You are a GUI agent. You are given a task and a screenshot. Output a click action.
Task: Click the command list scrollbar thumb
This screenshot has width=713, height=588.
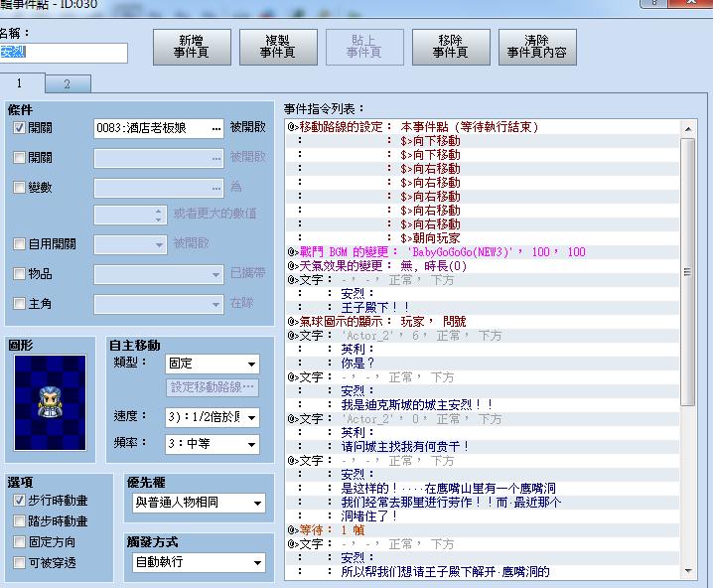(688, 272)
